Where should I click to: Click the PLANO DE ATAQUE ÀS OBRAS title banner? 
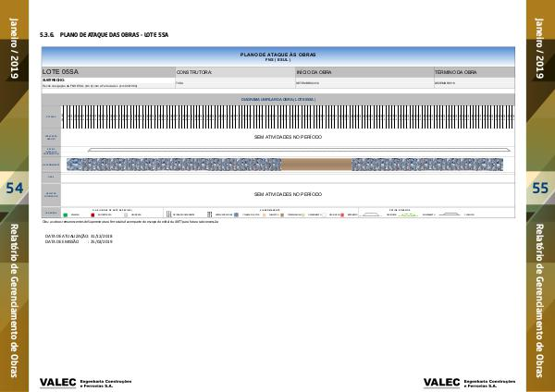tap(277, 57)
